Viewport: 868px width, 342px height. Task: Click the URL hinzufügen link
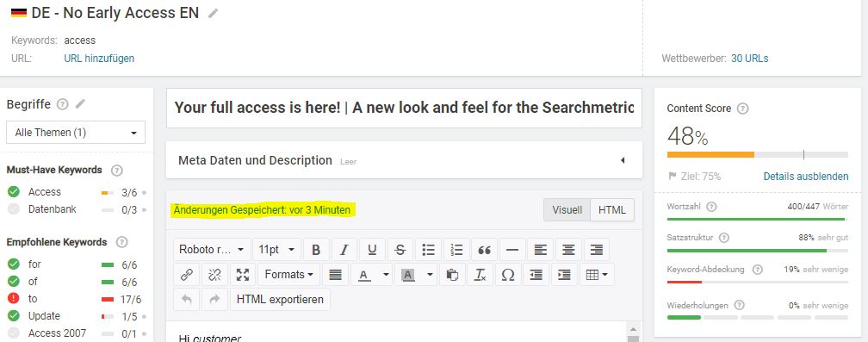tap(99, 58)
